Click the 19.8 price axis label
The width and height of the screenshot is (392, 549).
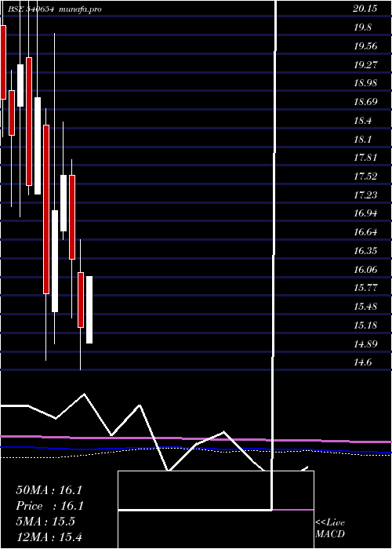pyautogui.click(x=362, y=27)
